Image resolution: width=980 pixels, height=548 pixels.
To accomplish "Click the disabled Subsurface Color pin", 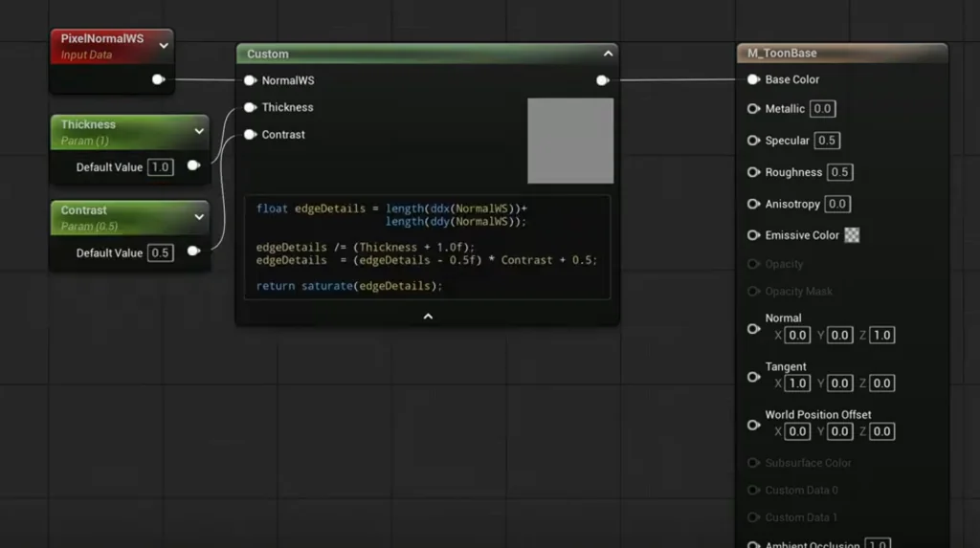I will click(754, 462).
